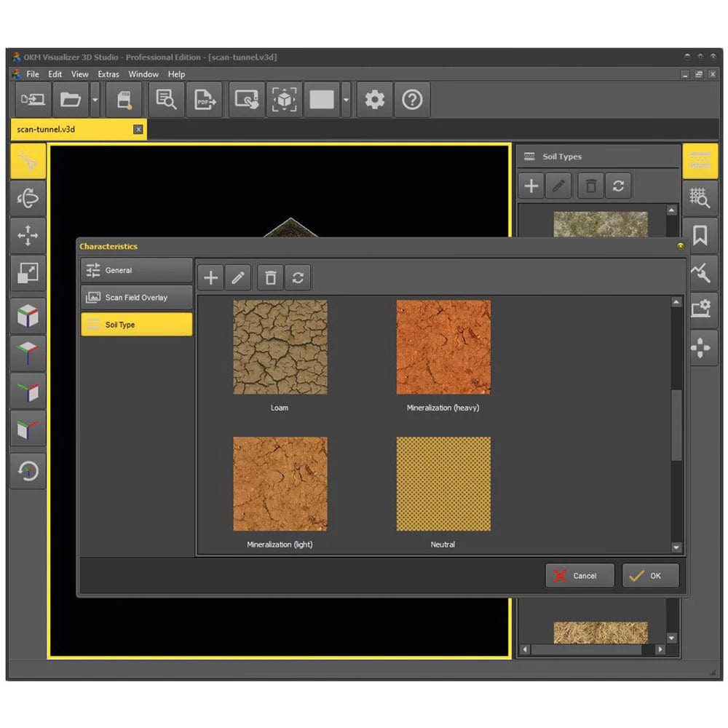Click the pencil edit icon in dialog

(238, 277)
